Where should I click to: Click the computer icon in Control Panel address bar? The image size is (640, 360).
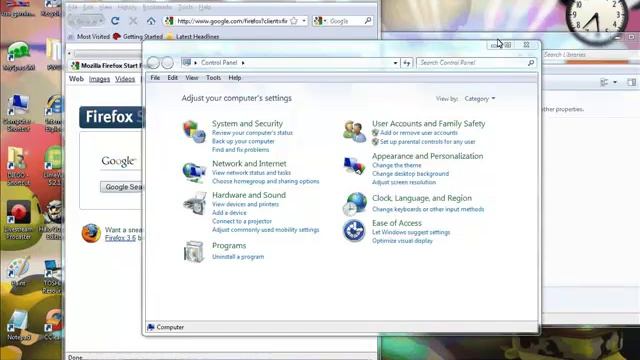click(x=187, y=62)
